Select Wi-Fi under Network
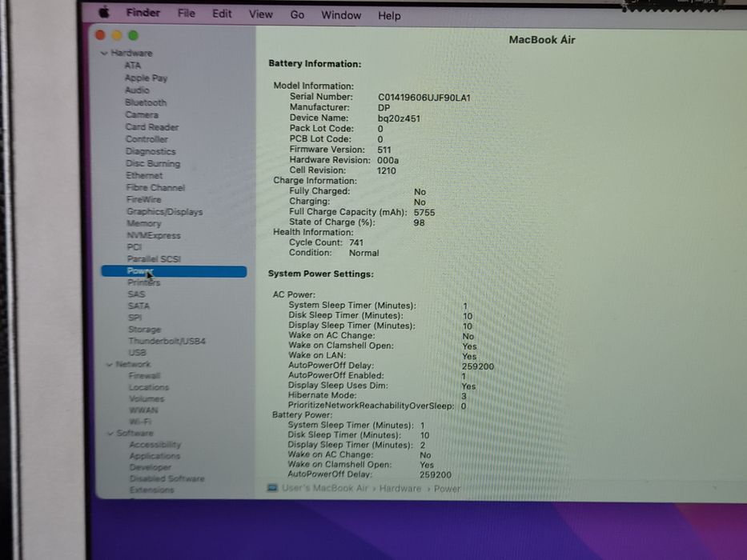Image resolution: width=747 pixels, height=560 pixels. tap(140, 422)
